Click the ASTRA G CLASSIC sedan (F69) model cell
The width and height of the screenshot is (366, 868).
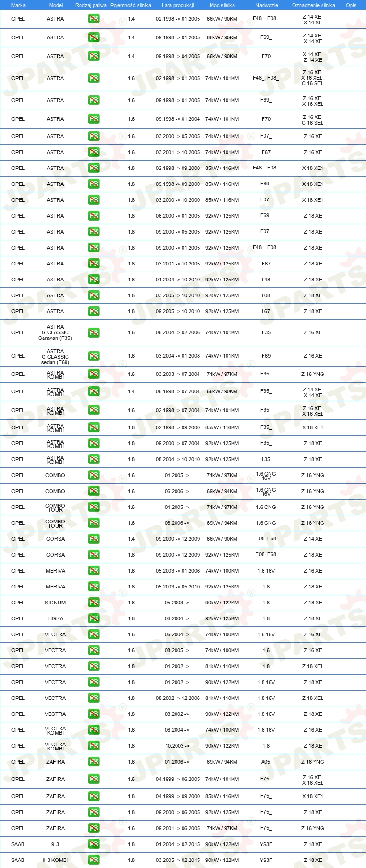(x=55, y=356)
